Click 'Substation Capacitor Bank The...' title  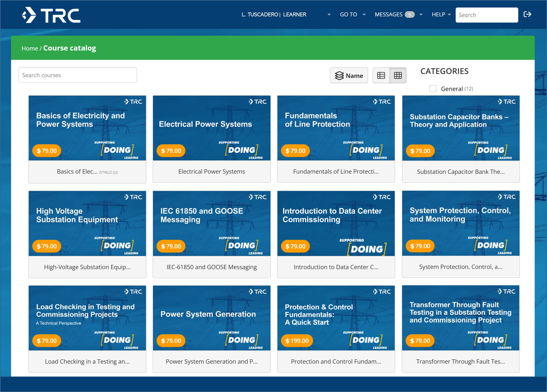[461, 172]
